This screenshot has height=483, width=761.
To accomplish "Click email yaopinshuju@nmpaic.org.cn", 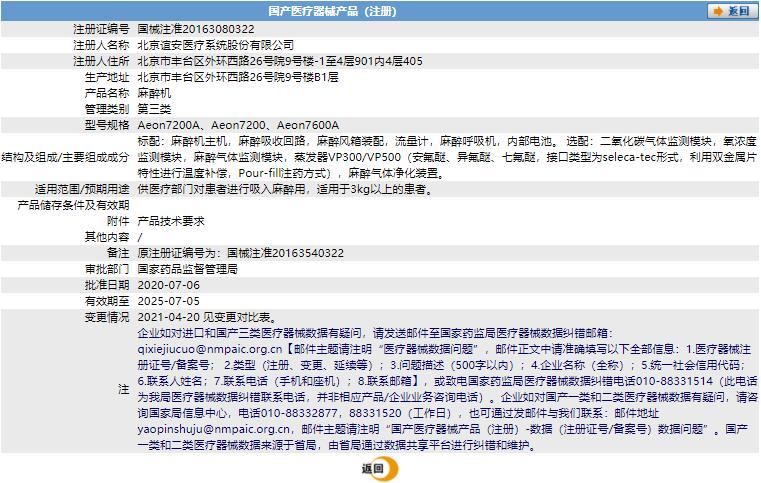I will 214,429.
